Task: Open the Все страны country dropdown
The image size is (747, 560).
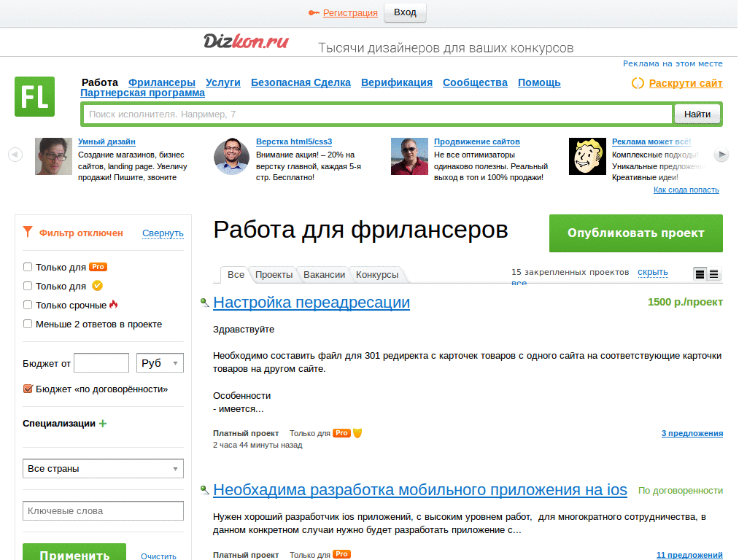Action: pyautogui.click(x=102, y=468)
